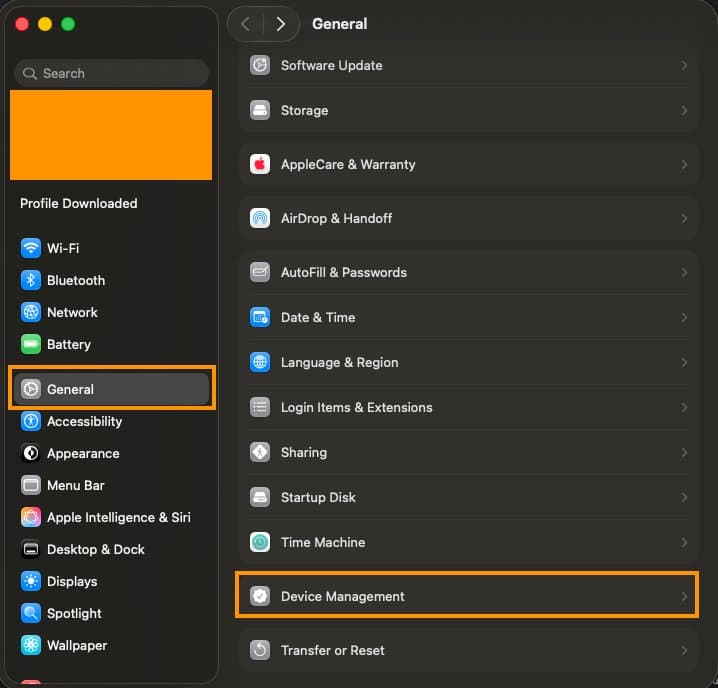
Task: Click the Wallpaper flower icon
Action: tap(31, 645)
